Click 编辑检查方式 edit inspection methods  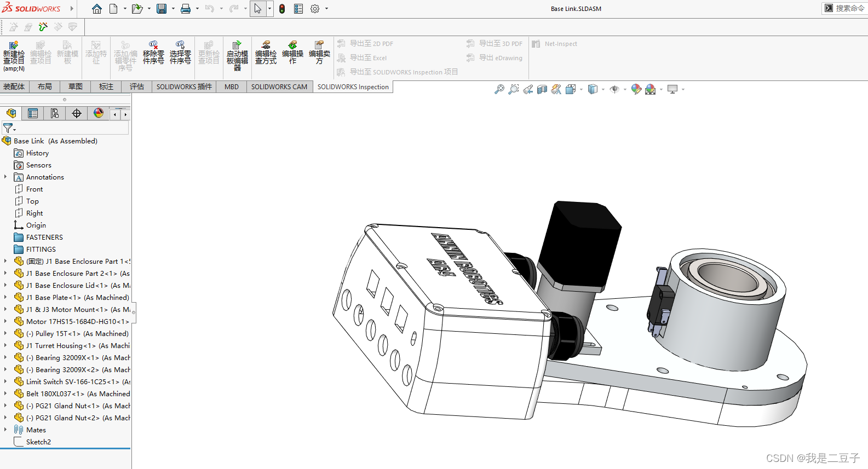point(266,53)
